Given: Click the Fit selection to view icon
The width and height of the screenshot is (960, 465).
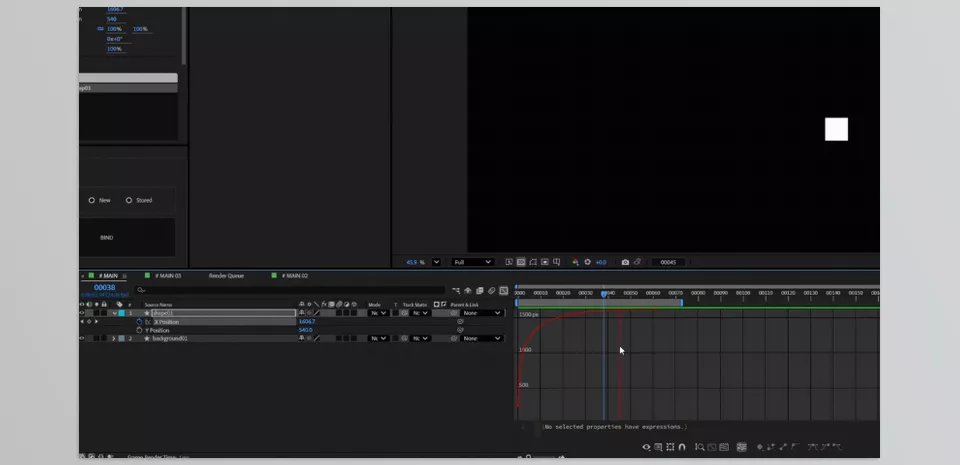Looking at the screenshot, I should pyautogui.click(x=712, y=447).
